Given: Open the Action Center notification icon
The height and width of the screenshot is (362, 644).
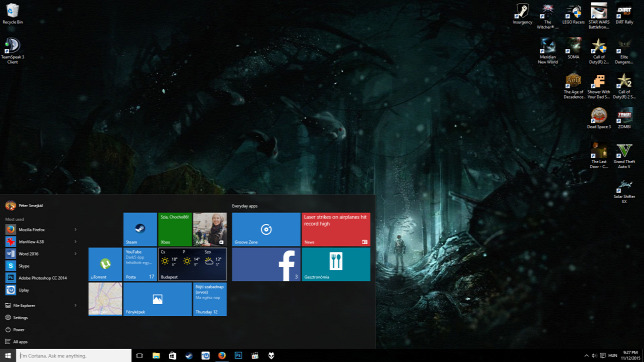Looking at the screenshot, I should coord(603,355).
